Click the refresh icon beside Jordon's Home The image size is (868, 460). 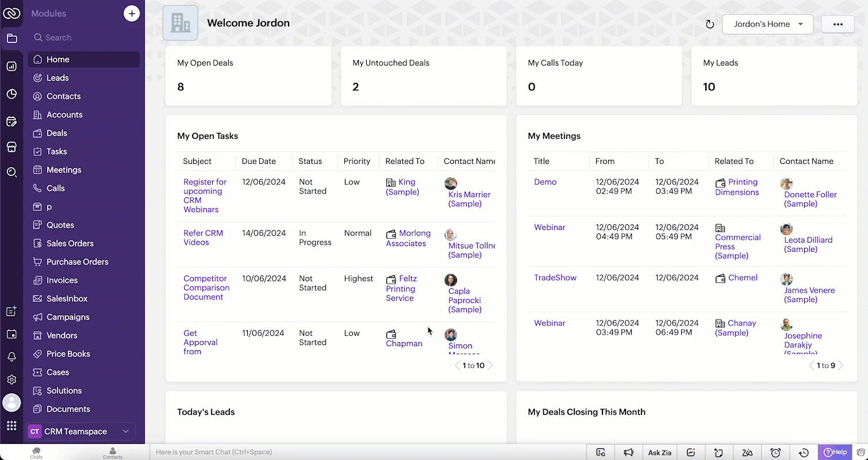click(710, 24)
